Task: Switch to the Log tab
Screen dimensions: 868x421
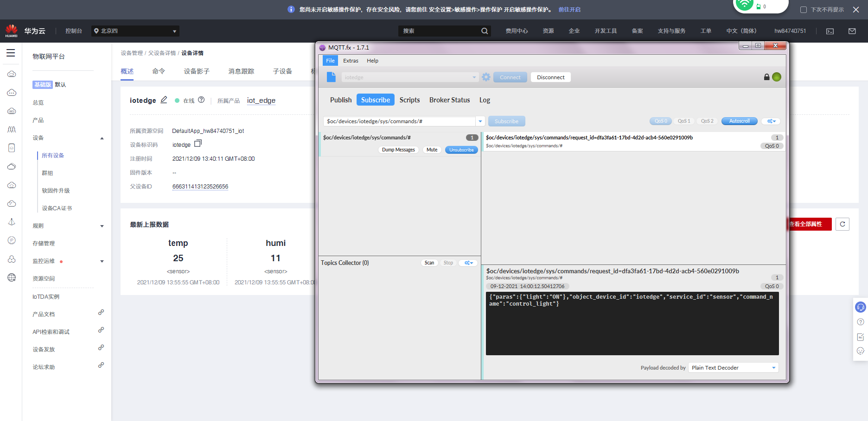Action: pos(485,100)
